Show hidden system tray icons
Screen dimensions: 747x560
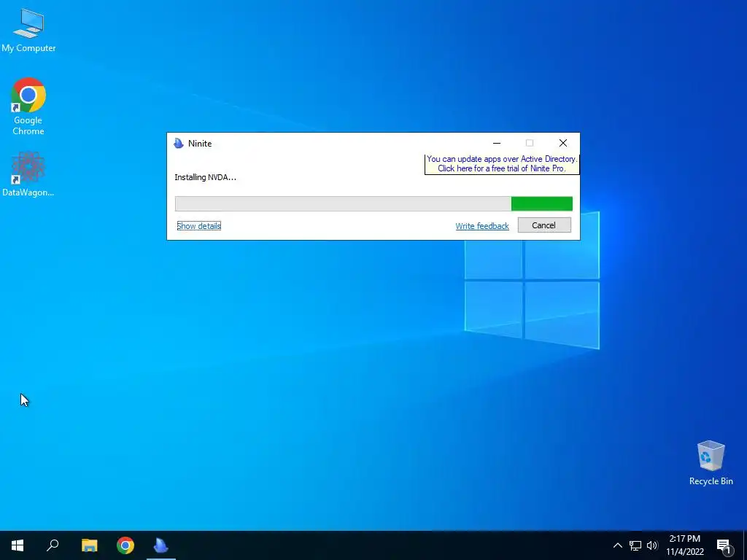coord(617,545)
